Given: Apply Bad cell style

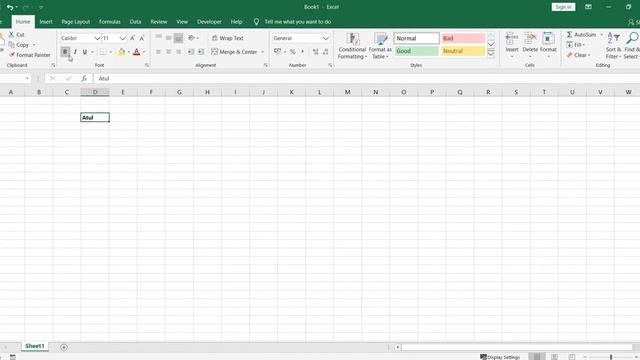Looking at the screenshot, I should (463, 38).
